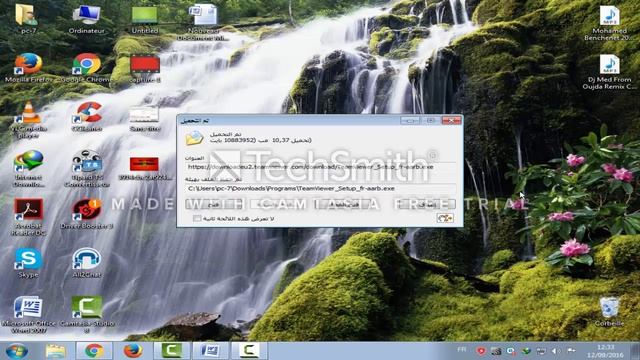This screenshot has width=640, height=360.
Task: Click the Open with button in download dialog
Action: click(279, 204)
